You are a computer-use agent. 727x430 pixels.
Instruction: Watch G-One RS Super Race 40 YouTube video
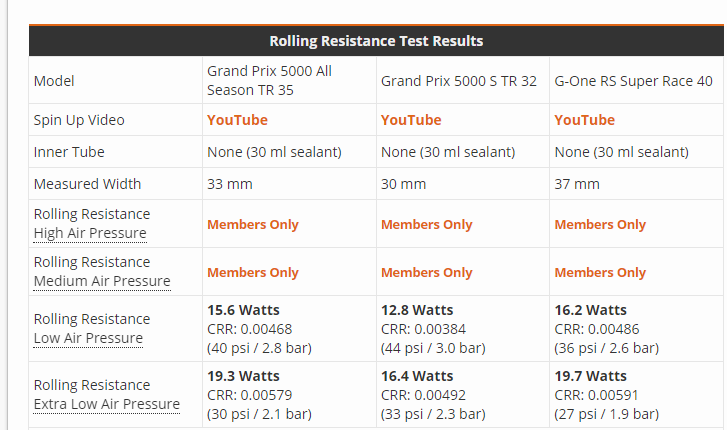(585, 120)
